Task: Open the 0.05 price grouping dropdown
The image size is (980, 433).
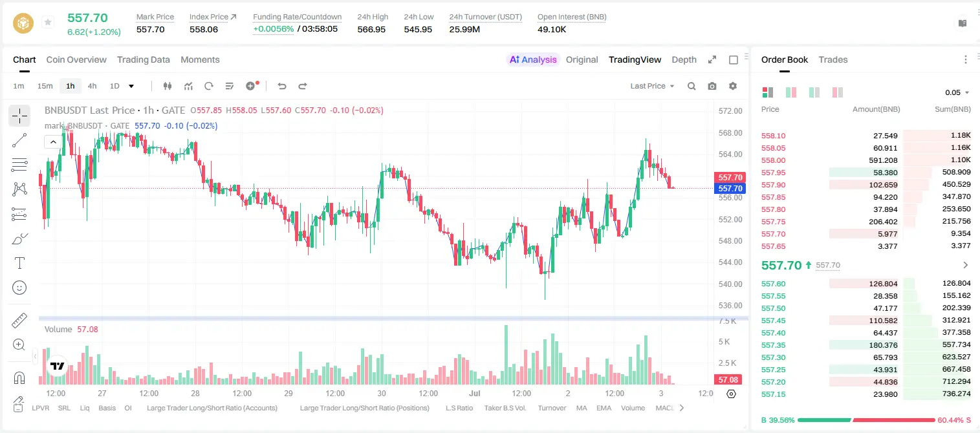Action: click(x=957, y=92)
